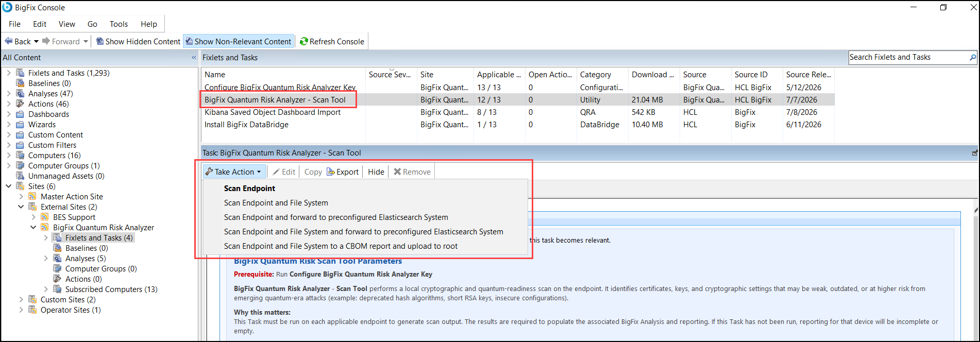Click the Take Action dropdown button
This screenshot has width=980, height=342.
tap(233, 172)
